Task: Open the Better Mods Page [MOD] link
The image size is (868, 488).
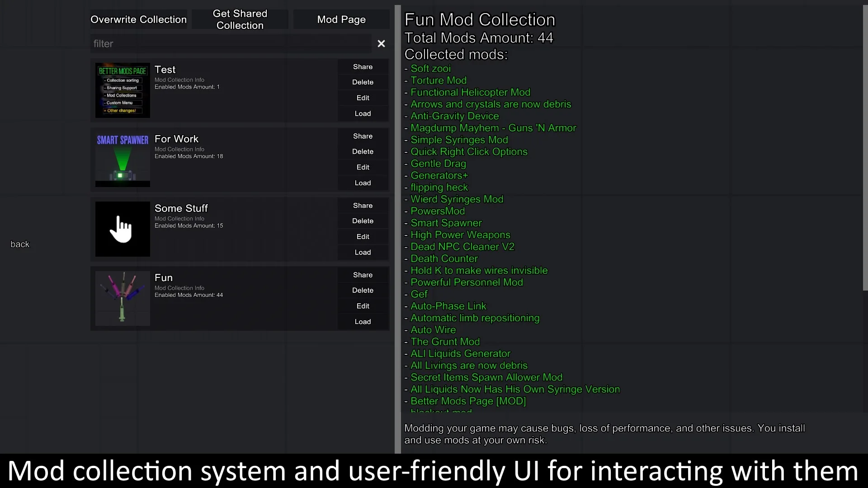Action: click(x=468, y=401)
